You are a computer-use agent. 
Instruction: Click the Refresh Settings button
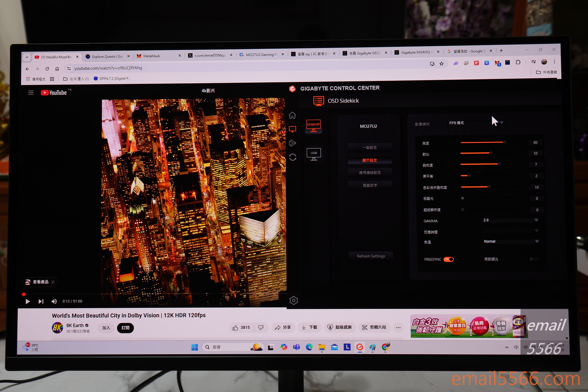(x=371, y=256)
